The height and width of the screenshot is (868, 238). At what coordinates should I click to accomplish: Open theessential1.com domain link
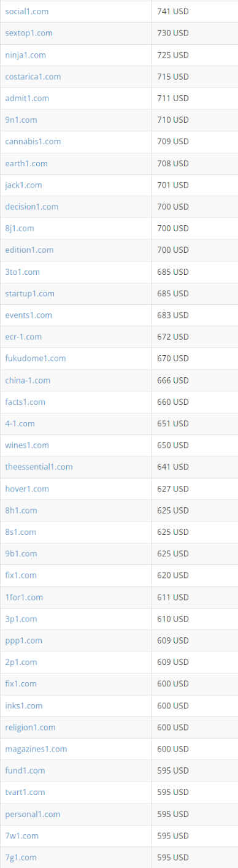tap(39, 467)
